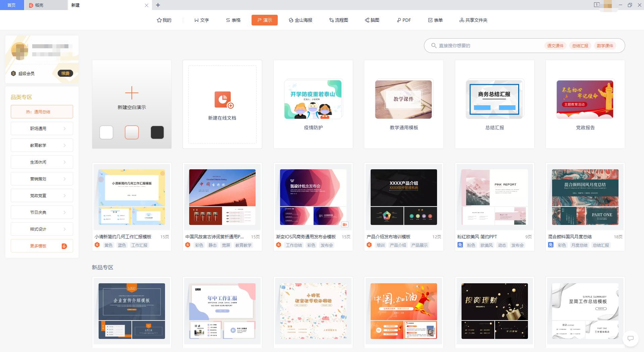Open 金山海报 poster tool
The width and height of the screenshot is (644, 352).
301,20
